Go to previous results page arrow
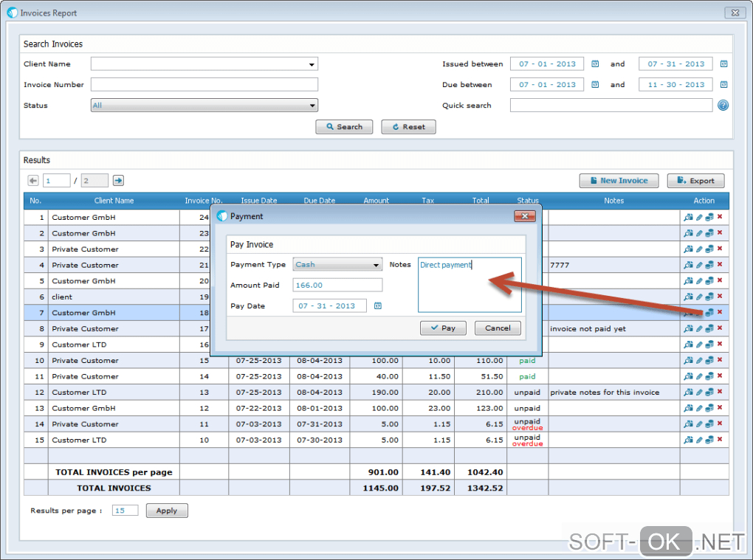This screenshot has height=560, width=753. tap(33, 181)
